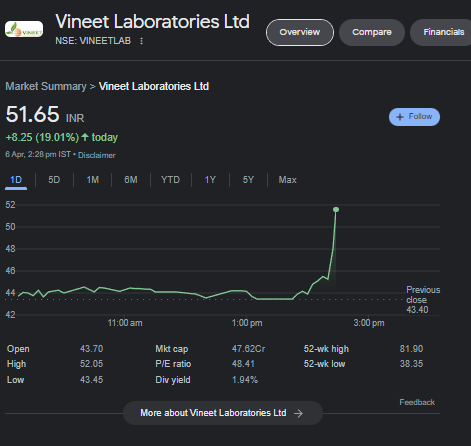Switch chart to the 5Y range

click(x=248, y=180)
